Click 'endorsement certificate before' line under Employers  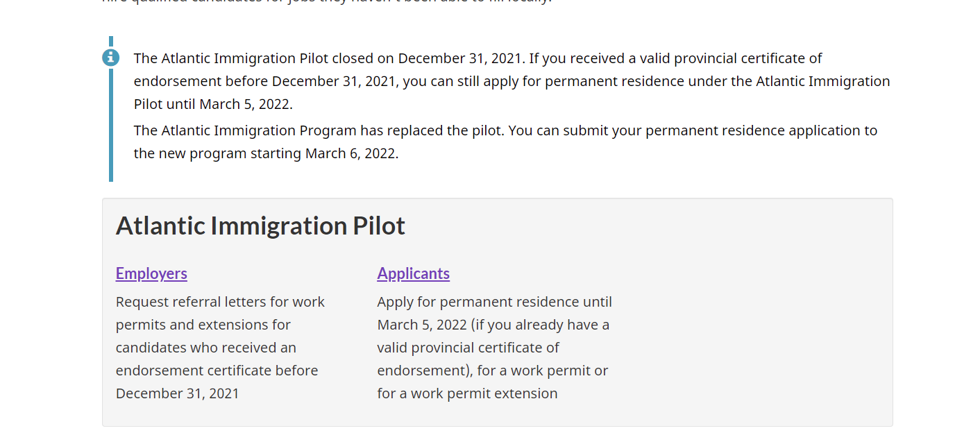click(x=217, y=371)
